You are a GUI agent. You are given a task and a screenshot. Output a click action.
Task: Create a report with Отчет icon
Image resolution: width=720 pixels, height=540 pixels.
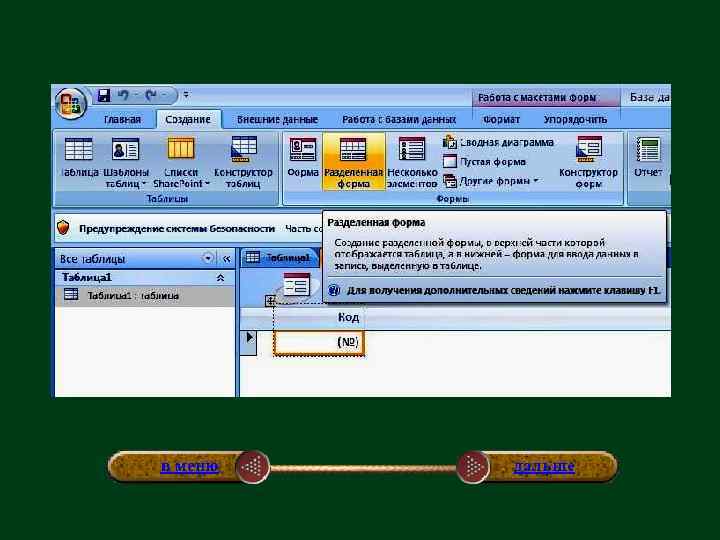pos(648,157)
